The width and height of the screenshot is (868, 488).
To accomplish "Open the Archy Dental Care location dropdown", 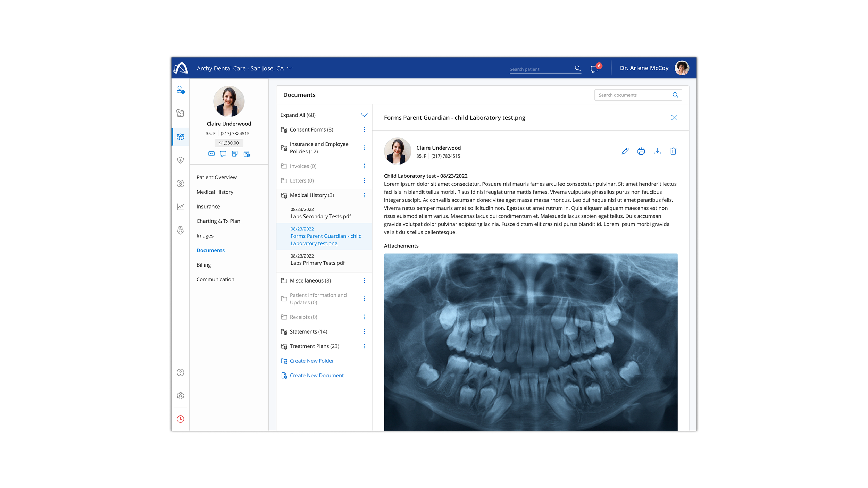I will tap(290, 69).
